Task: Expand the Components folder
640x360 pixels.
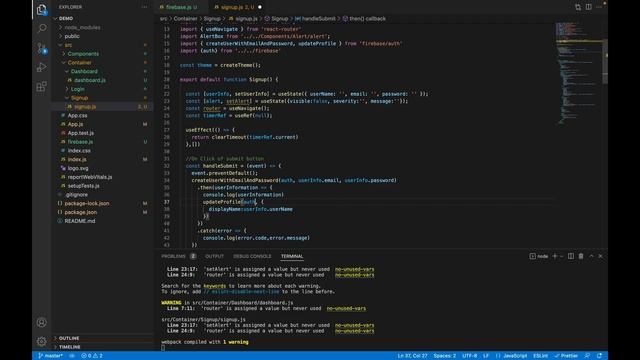Action: coord(83,53)
